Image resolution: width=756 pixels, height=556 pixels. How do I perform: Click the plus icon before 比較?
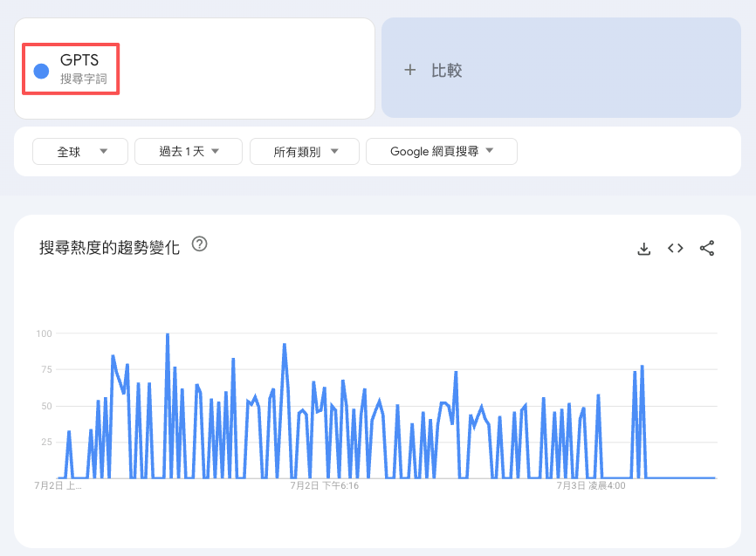pos(409,70)
